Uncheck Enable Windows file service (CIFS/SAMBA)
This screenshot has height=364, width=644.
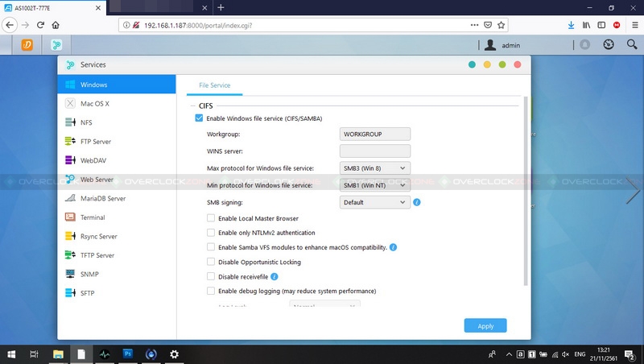200,118
